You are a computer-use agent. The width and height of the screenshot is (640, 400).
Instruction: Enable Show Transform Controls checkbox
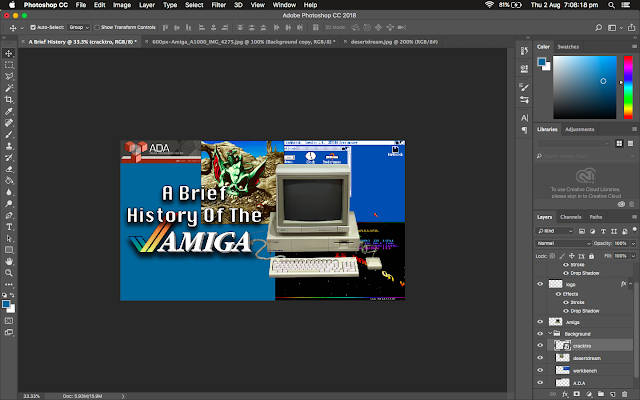[97, 27]
